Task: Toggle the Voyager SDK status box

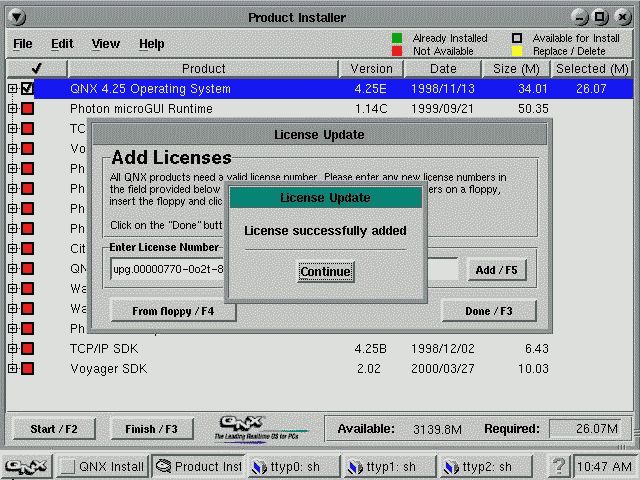Action: pyautogui.click(x=28, y=369)
